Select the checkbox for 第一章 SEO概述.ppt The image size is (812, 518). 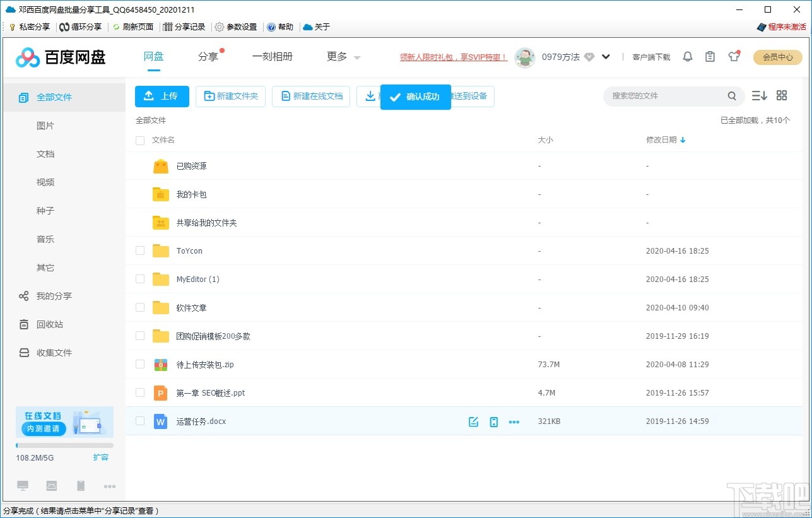pyautogui.click(x=140, y=392)
